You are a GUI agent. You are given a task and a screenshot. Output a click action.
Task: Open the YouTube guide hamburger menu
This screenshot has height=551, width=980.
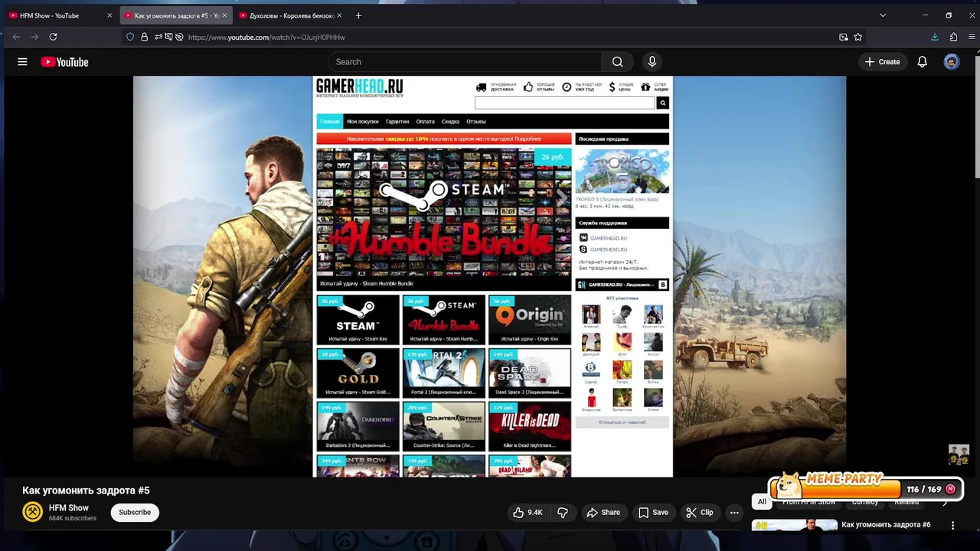tap(22, 62)
